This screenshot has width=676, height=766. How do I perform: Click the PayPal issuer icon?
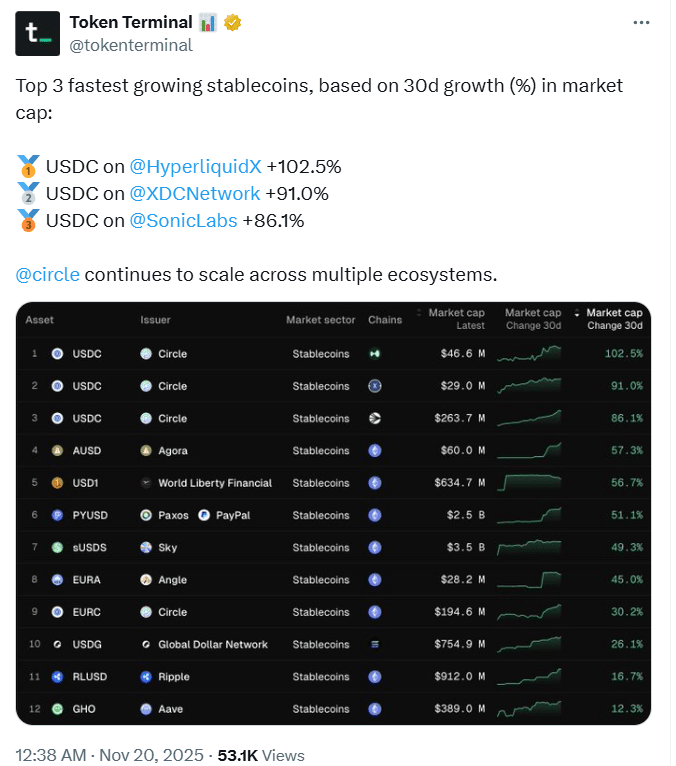pos(204,515)
